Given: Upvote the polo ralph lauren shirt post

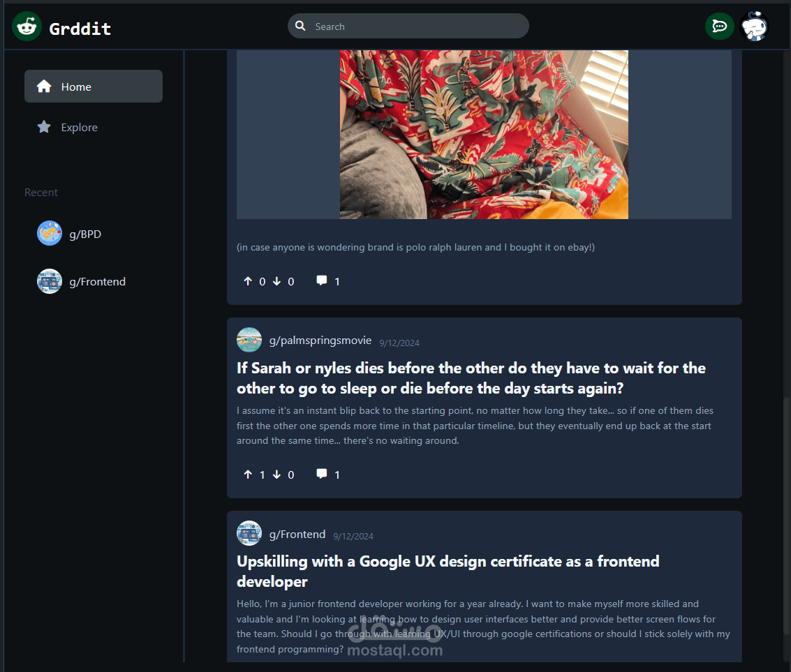Looking at the screenshot, I should pyautogui.click(x=248, y=281).
